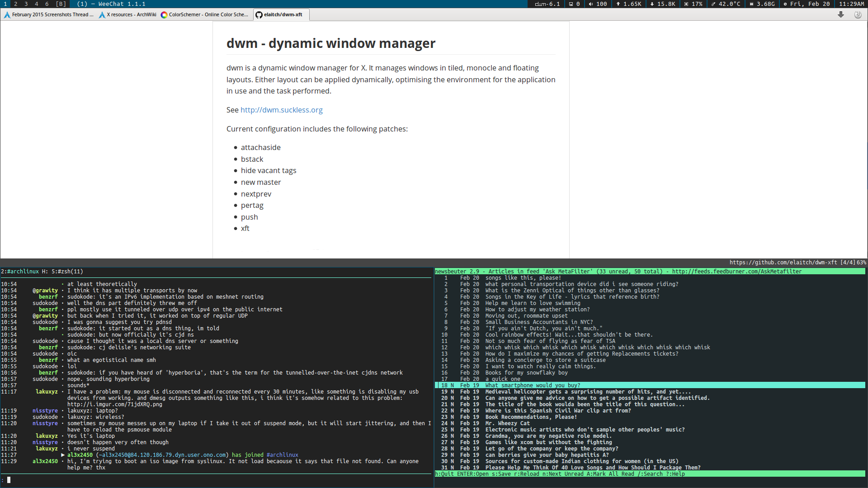
Task: Select 'What smartphone would you buy?' article
Action: [x=533, y=385]
